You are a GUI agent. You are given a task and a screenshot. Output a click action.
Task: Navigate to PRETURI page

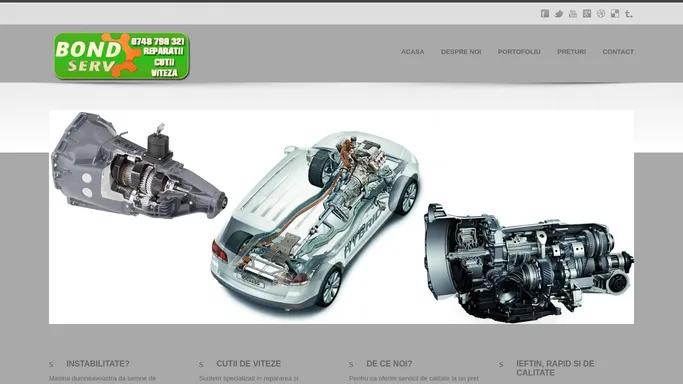pos(571,51)
